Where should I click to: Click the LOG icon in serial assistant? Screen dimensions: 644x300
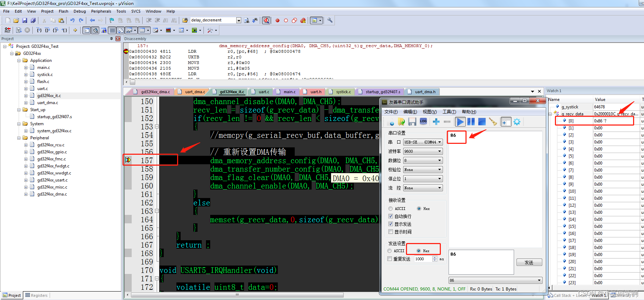[x=424, y=122]
